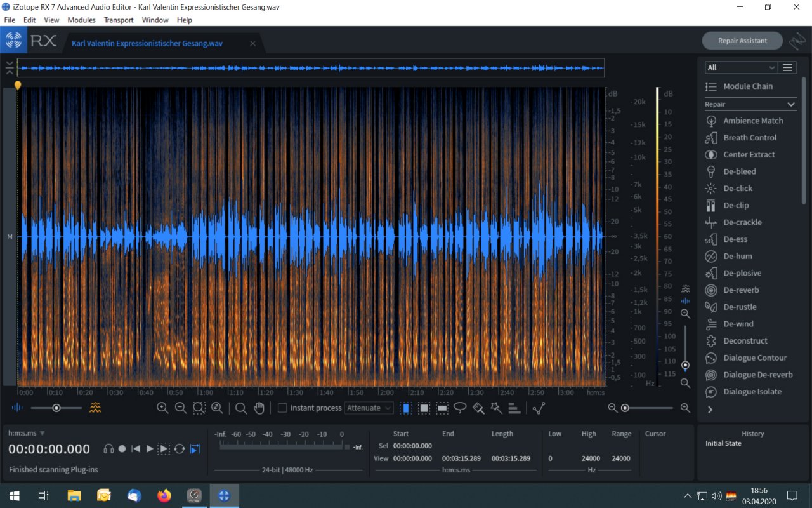
Task: Zoom out fully icon
Action: [217, 408]
